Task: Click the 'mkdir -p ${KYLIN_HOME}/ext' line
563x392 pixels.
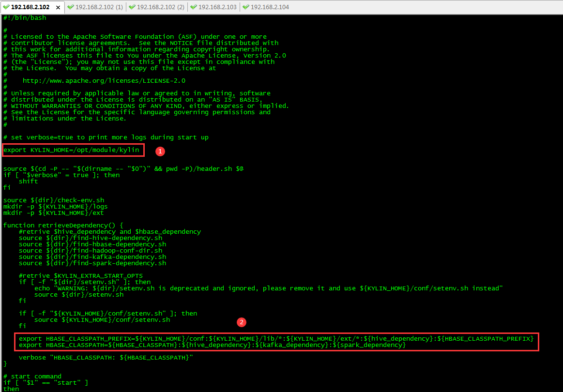Action: click(54, 212)
